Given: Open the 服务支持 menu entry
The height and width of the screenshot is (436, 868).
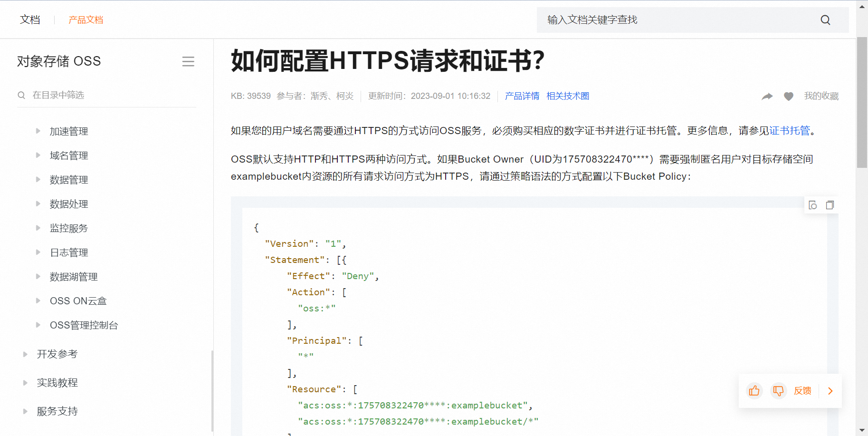Looking at the screenshot, I should tap(57, 411).
